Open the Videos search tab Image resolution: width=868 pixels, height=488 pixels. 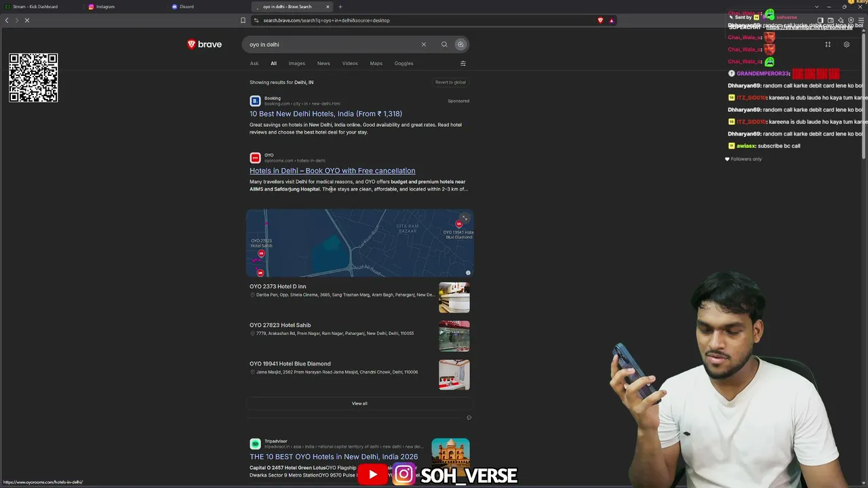pos(350,64)
